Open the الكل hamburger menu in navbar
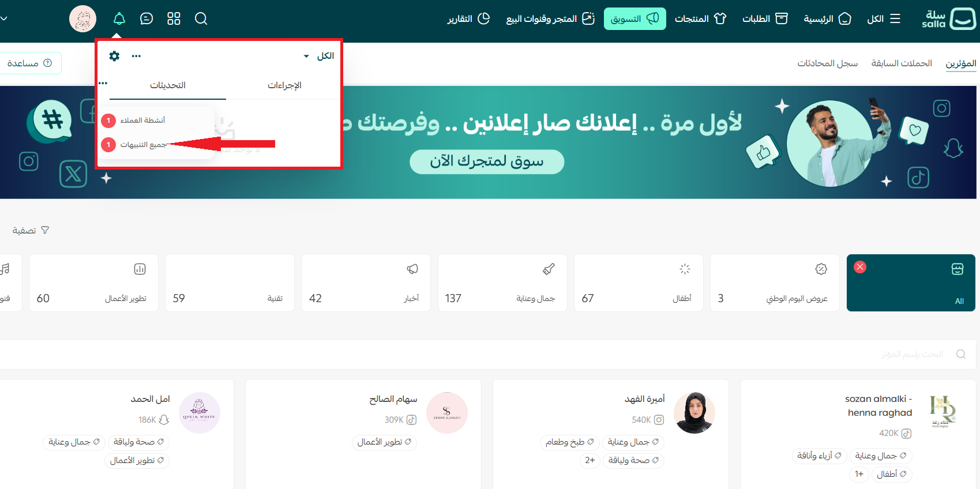 tap(883, 19)
